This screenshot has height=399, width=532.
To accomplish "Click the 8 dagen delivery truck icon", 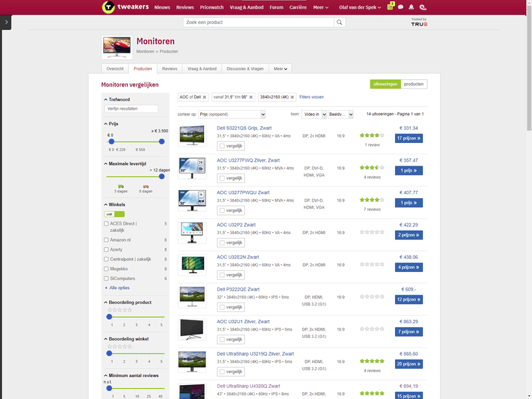I will click(x=146, y=186).
